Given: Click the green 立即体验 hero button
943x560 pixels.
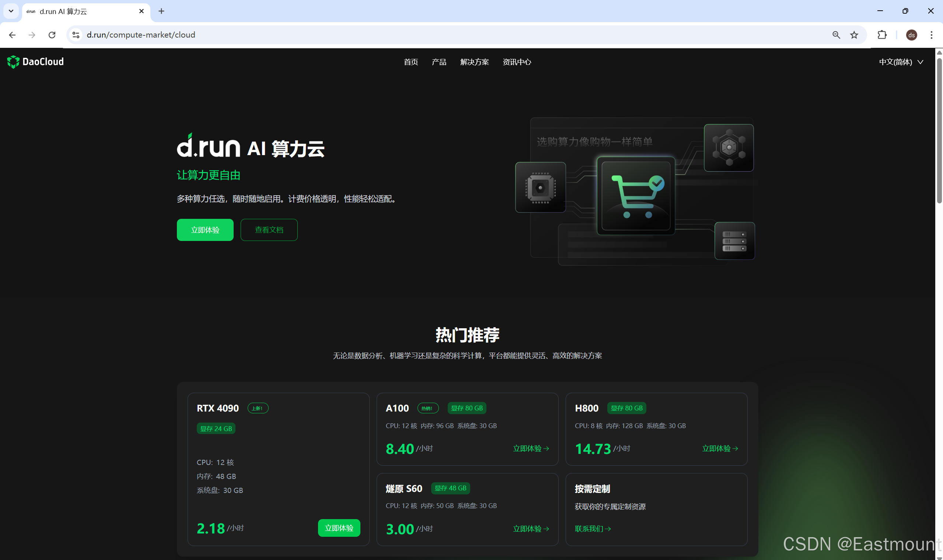Looking at the screenshot, I should pos(205,230).
